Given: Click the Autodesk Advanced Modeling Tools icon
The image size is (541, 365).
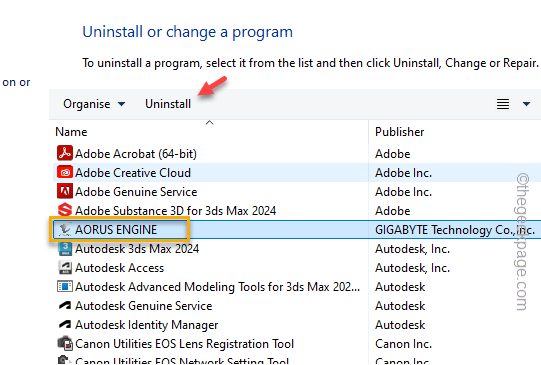Looking at the screenshot, I should coord(65,286).
